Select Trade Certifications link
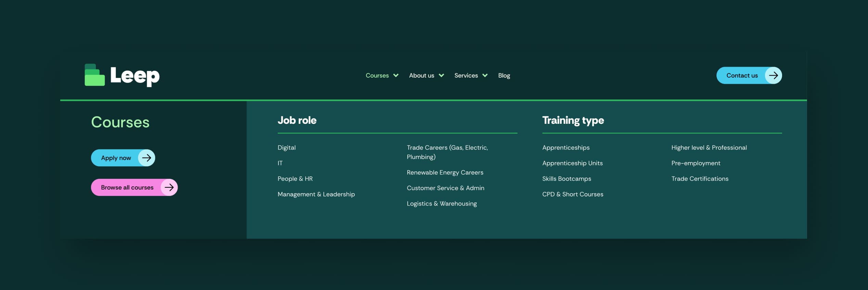 pyautogui.click(x=700, y=179)
